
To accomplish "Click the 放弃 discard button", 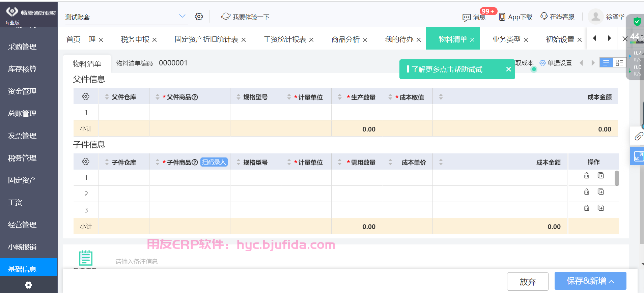I will [528, 282].
